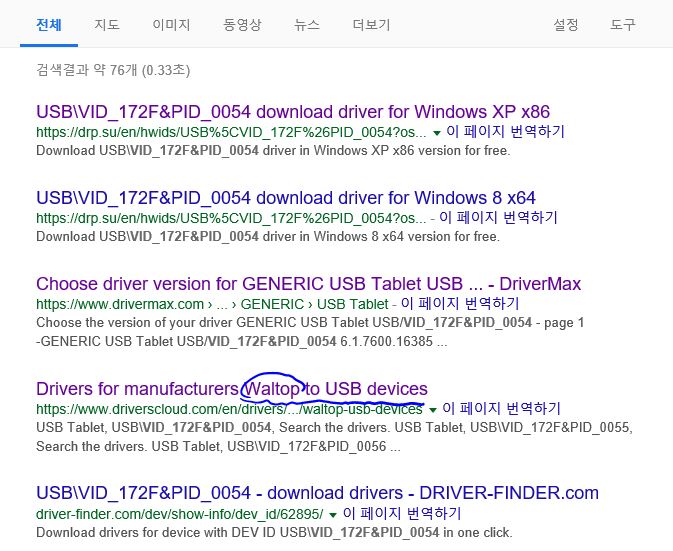Screen dimensions: 673x551
Task: Expand dropdown arrow beside driver-finder.com URL
Action: (333, 515)
